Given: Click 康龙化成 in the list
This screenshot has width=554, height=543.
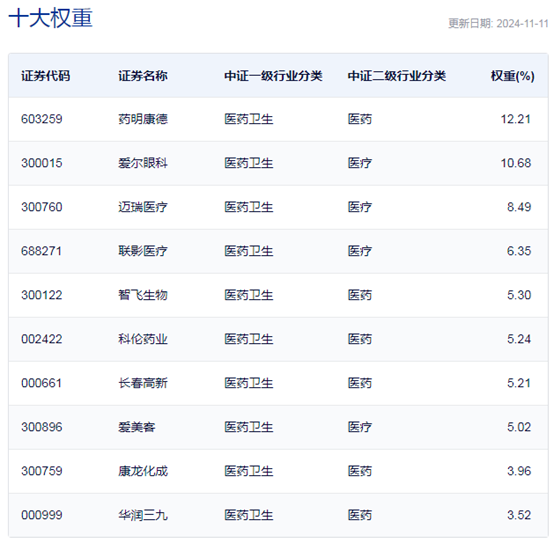Looking at the screenshot, I should click(143, 471).
